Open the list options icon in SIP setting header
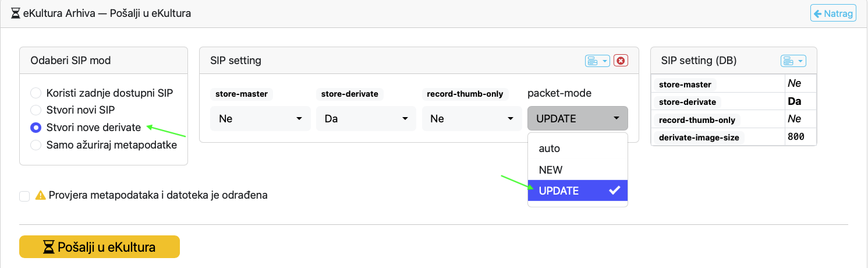This screenshot has width=868, height=268. click(x=597, y=61)
